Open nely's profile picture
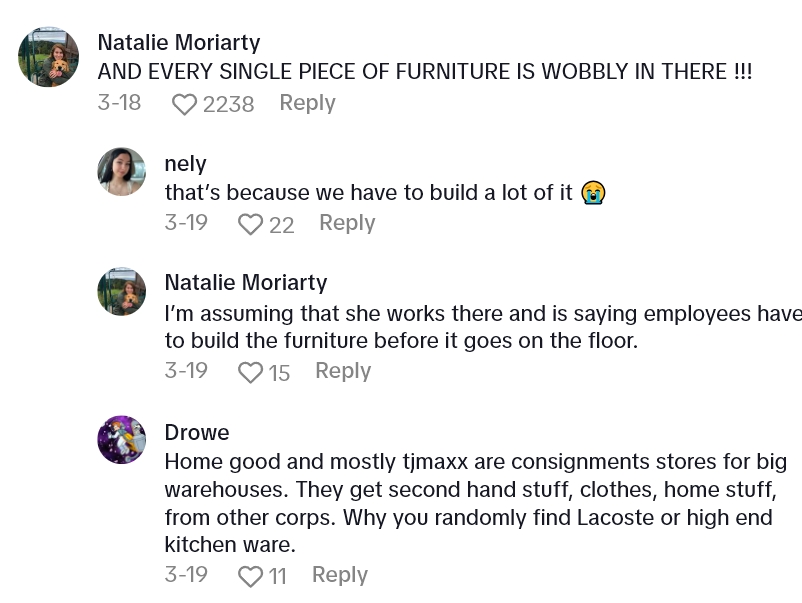 [122, 172]
